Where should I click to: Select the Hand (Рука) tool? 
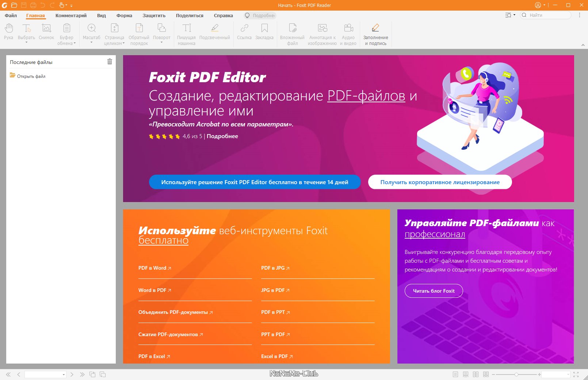pos(8,32)
